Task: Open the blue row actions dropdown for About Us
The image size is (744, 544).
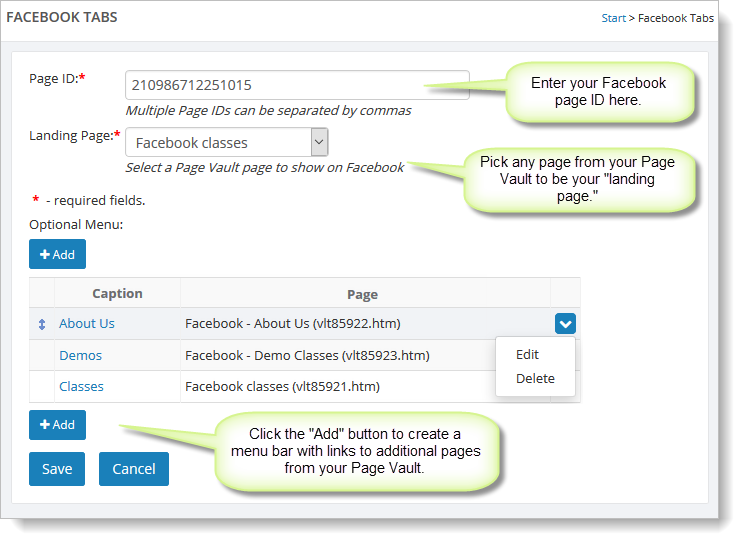Action: click(565, 324)
